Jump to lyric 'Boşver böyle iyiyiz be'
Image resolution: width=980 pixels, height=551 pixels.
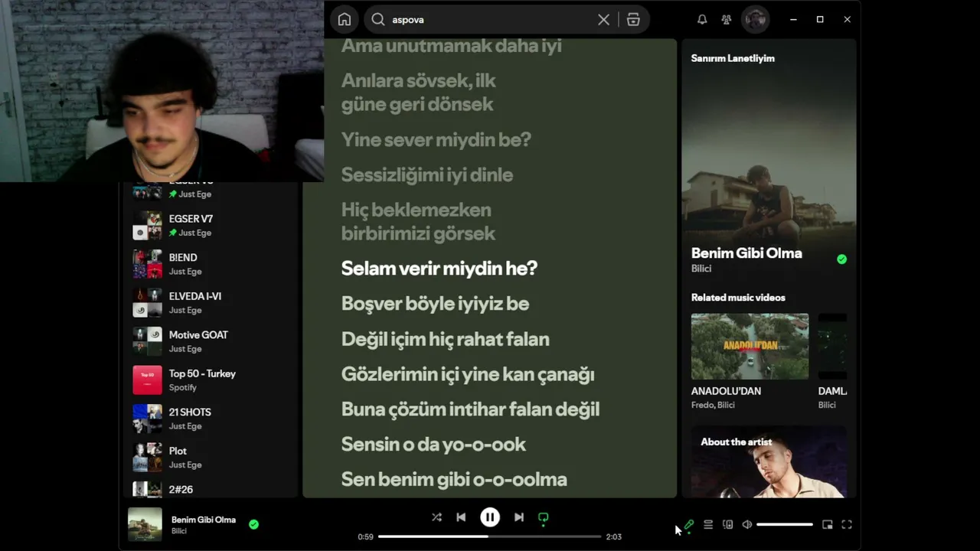(435, 304)
